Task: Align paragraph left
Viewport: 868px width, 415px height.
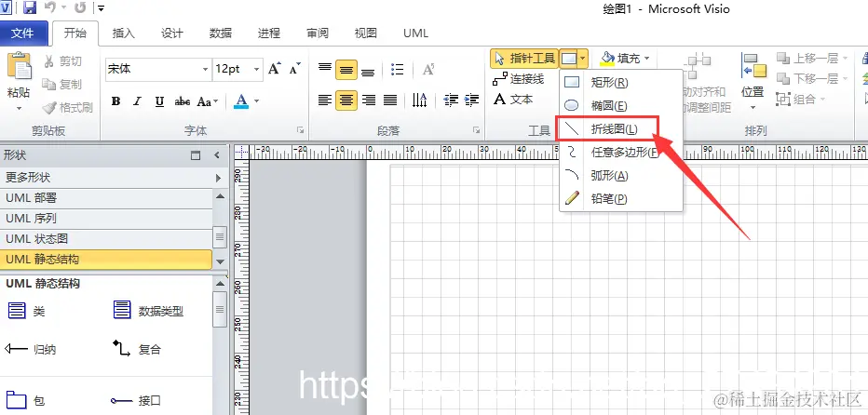Action: click(x=325, y=100)
